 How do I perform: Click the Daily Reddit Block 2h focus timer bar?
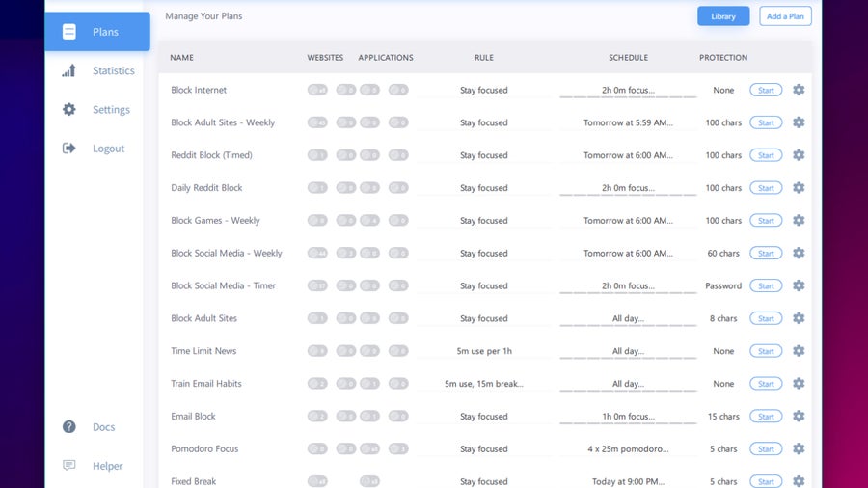coord(628,188)
